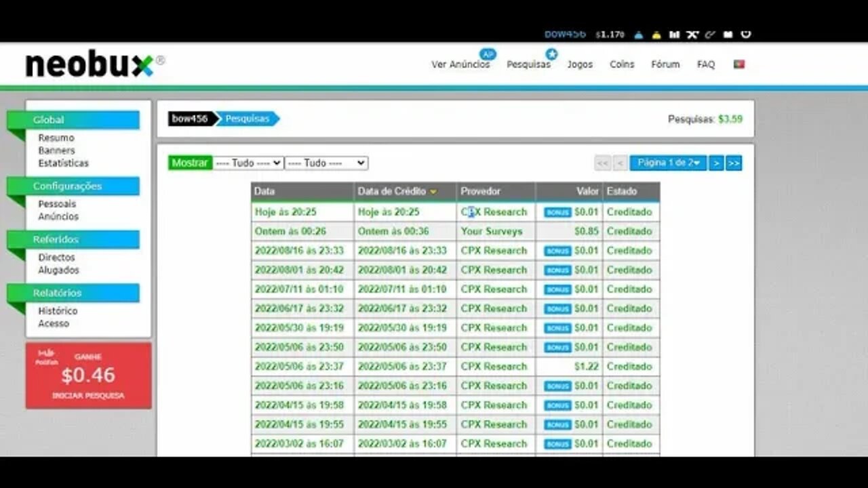
Task: Open Estatísticas in sidebar
Action: pos(63,163)
